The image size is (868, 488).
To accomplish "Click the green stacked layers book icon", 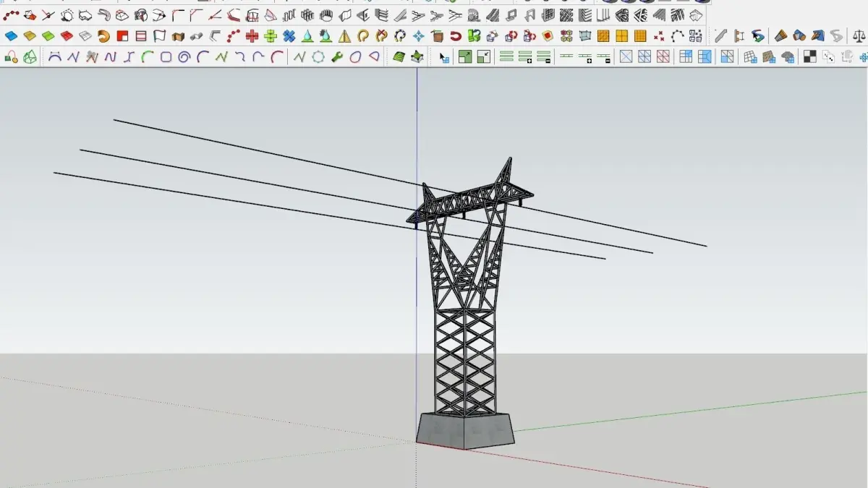I will coord(399,56).
